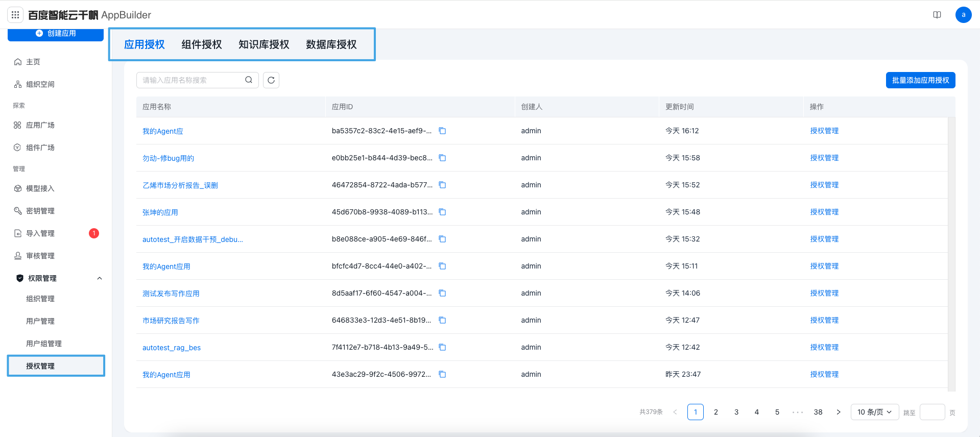
Task: Copy the ID beginning 43e3ac29
Action: 442,374
